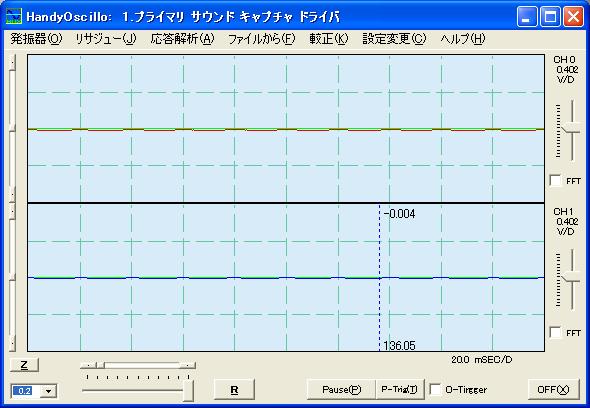Click the CH 0 vertical scrollbar up arrow

point(13,62)
